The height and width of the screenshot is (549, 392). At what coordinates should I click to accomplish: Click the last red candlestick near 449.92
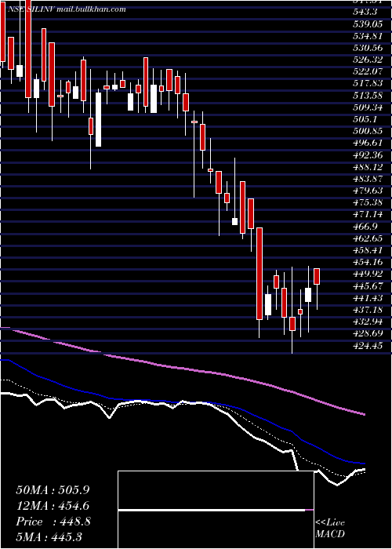pyautogui.click(x=317, y=276)
